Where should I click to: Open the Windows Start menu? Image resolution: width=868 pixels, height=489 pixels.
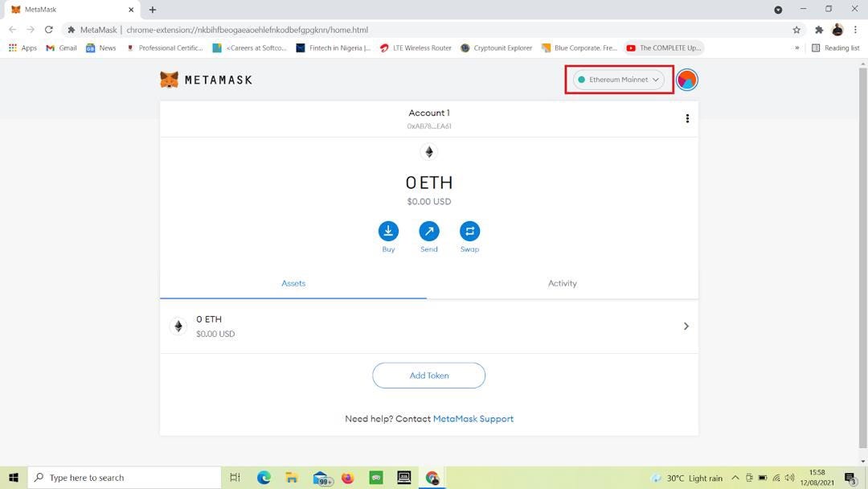[x=14, y=478]
